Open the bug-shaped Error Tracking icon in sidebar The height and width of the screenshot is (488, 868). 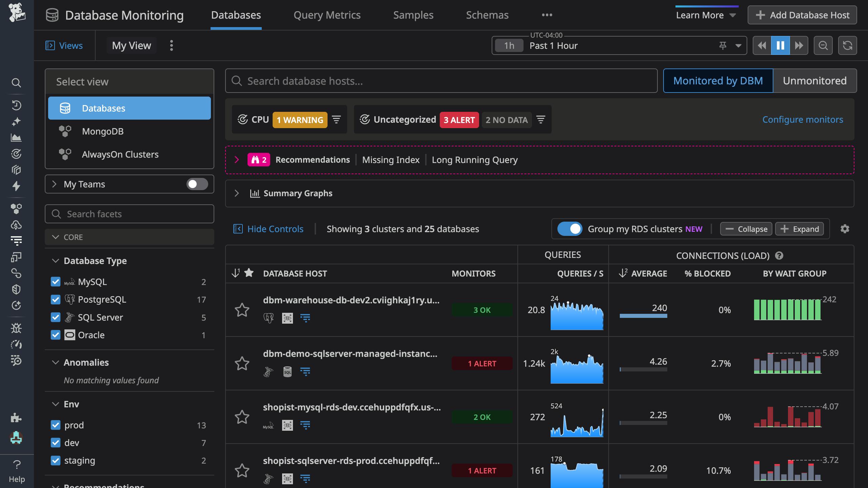point(16,328)
